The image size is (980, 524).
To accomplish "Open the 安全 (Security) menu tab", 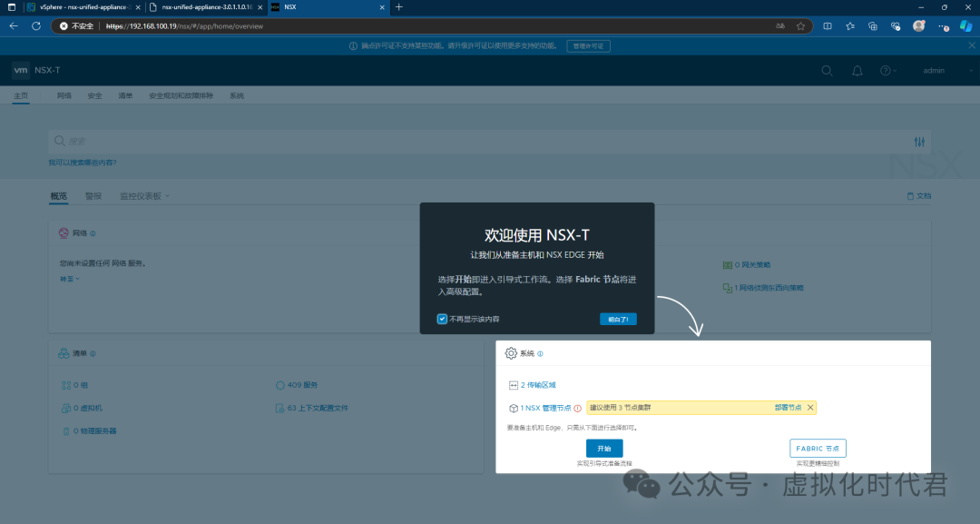I will pos(95,95).
